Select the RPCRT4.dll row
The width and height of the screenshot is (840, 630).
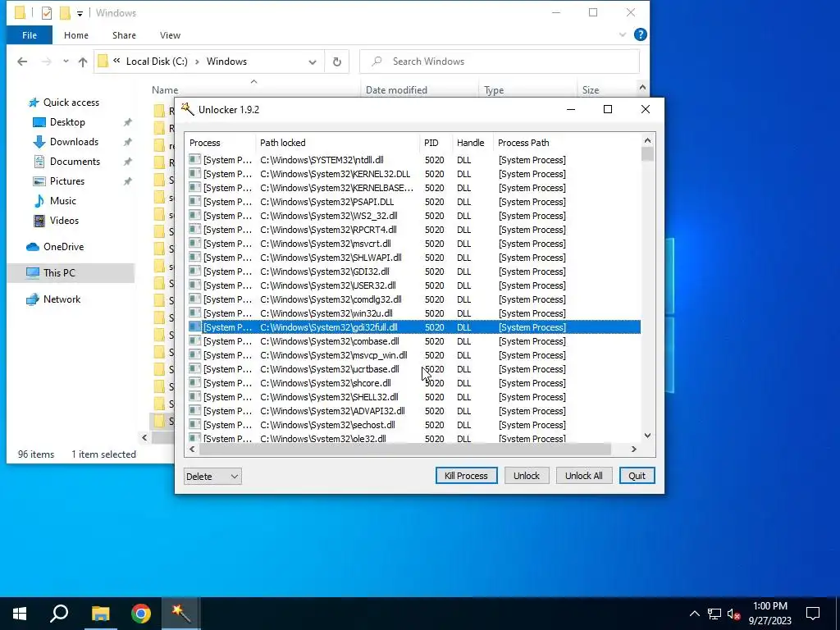coord(414,230)
